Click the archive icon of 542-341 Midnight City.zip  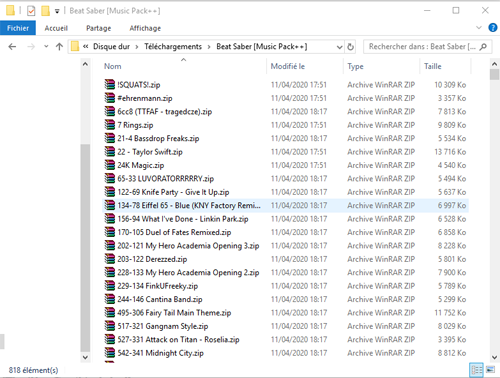(x=110, y=353)
